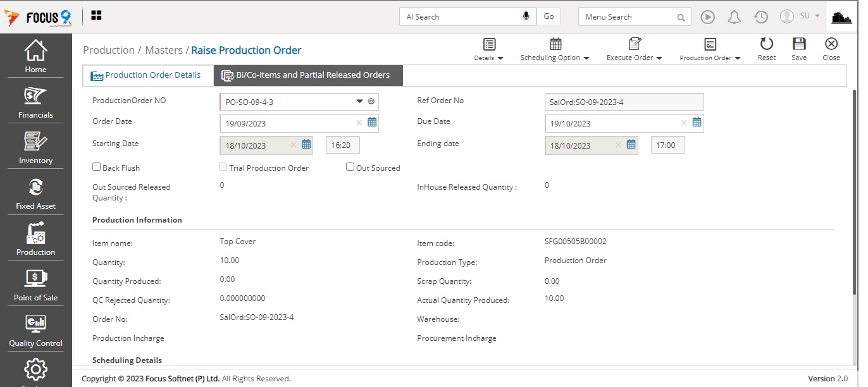This screenshot has height=387, width=868.
Task: Activate the AI Search microphone
Action: click(526, 16)
